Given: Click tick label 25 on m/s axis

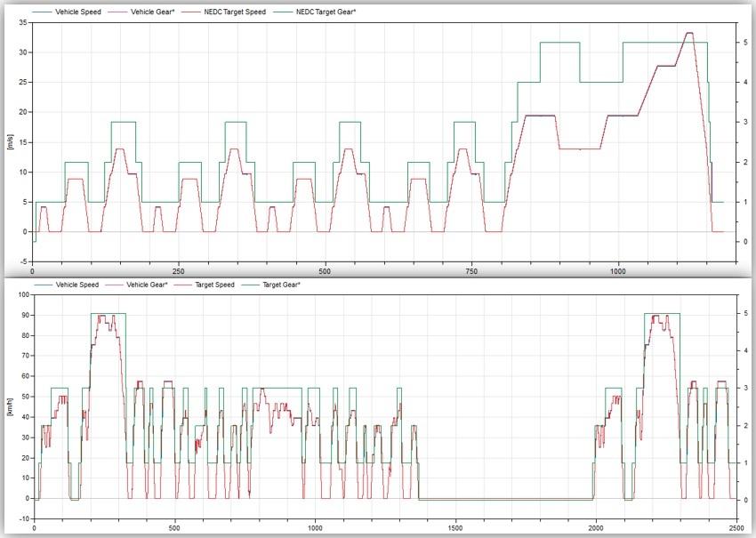Looking at the screenshot, I should [x=22, y=83].
